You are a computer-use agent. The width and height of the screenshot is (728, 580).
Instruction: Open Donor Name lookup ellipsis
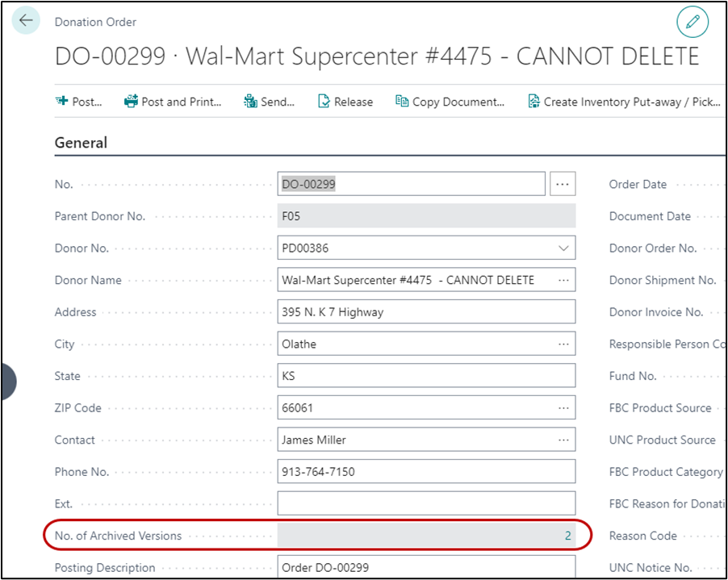pos(563,280)
